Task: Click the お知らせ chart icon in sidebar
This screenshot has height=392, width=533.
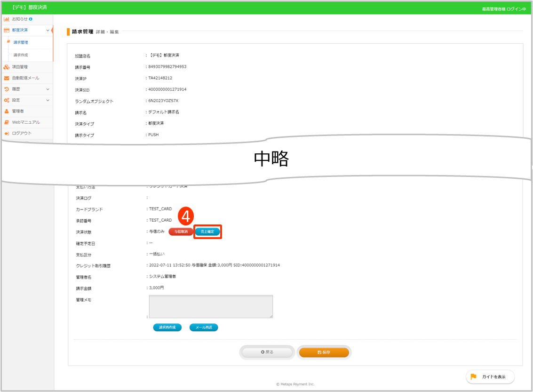Action: coord(7,19)
